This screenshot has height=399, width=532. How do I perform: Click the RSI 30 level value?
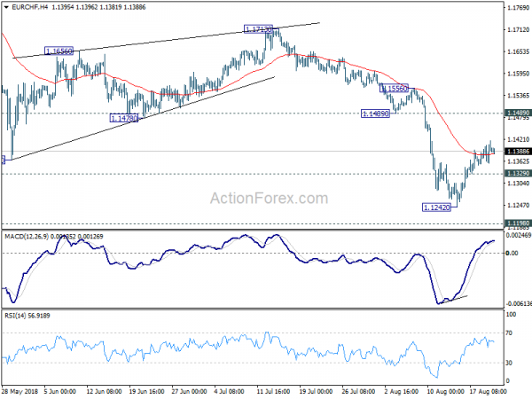coord(509,363)
